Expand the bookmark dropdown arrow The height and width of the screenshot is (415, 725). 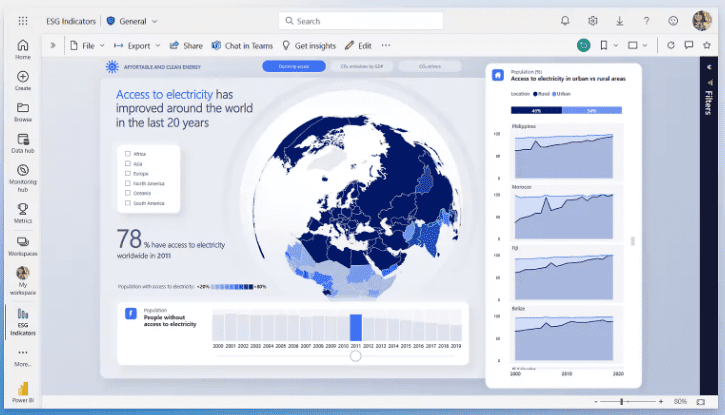coord(616,45)
